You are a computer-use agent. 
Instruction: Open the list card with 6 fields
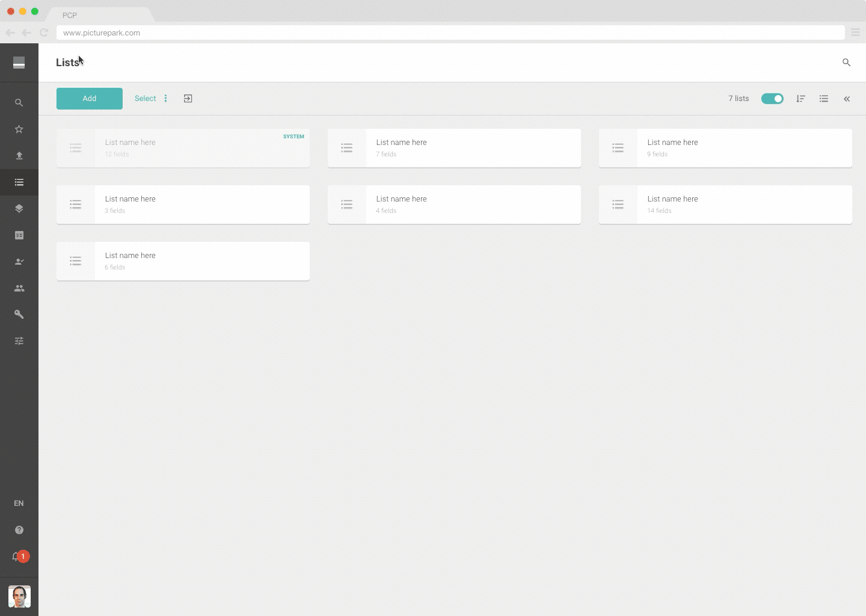[183, 261]
